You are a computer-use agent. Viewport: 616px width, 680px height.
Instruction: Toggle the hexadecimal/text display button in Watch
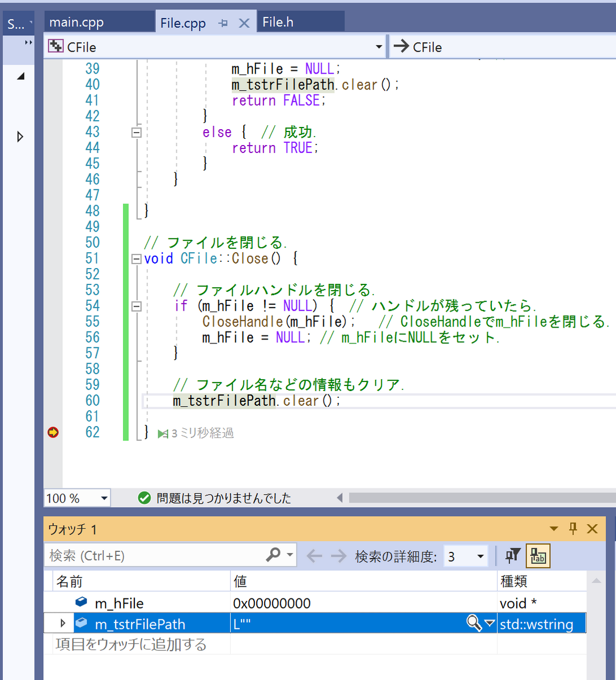point(538,556)
